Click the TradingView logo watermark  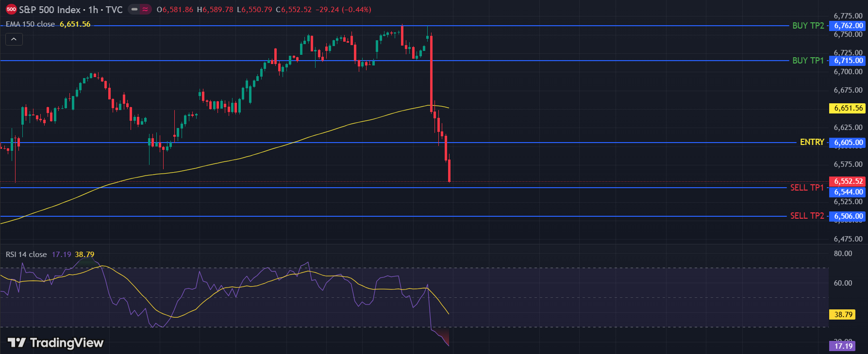point(56,343)
